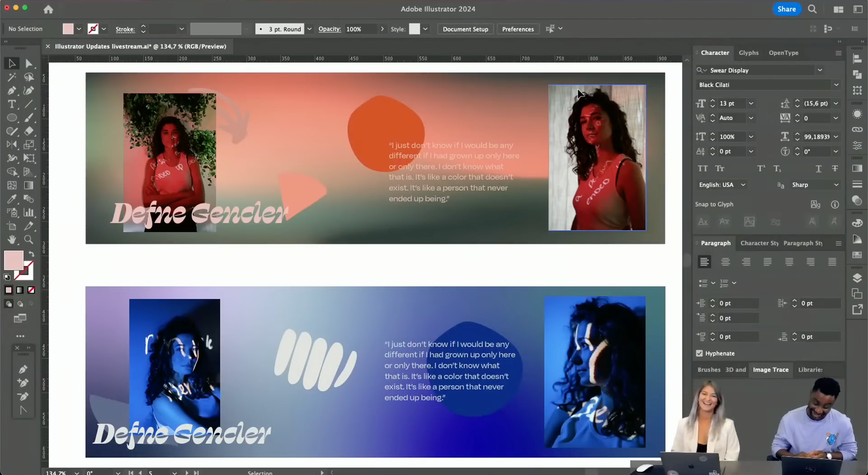The height and width of the screenshot is (475, 868).
Task: Select the Zoom tool
Action: [x=28, y=240]
